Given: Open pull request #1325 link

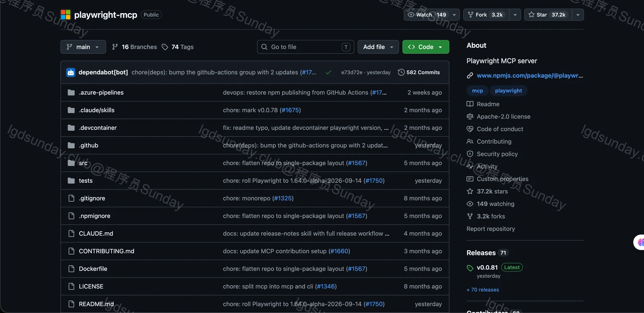Looking at the screenshot, I should tap(283, 198).
